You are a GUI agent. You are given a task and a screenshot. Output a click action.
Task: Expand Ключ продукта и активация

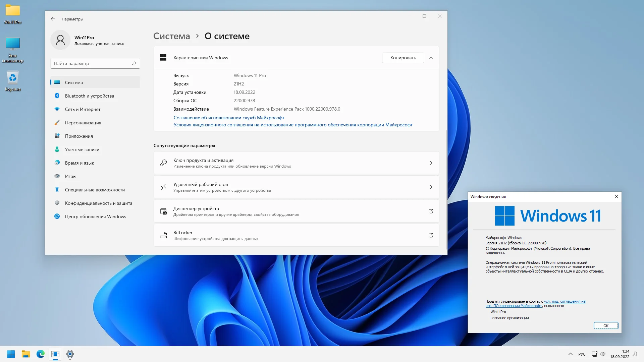point(431,163)
